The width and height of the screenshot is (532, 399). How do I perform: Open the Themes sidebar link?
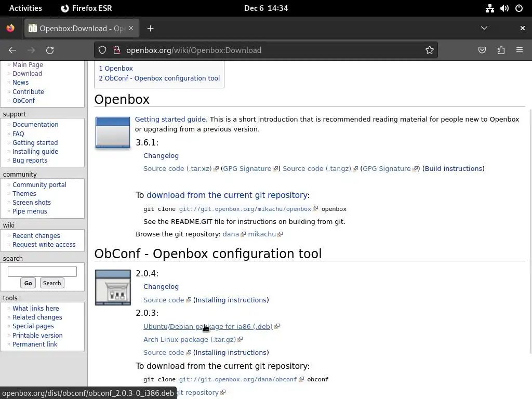click(x=24, y=193)
